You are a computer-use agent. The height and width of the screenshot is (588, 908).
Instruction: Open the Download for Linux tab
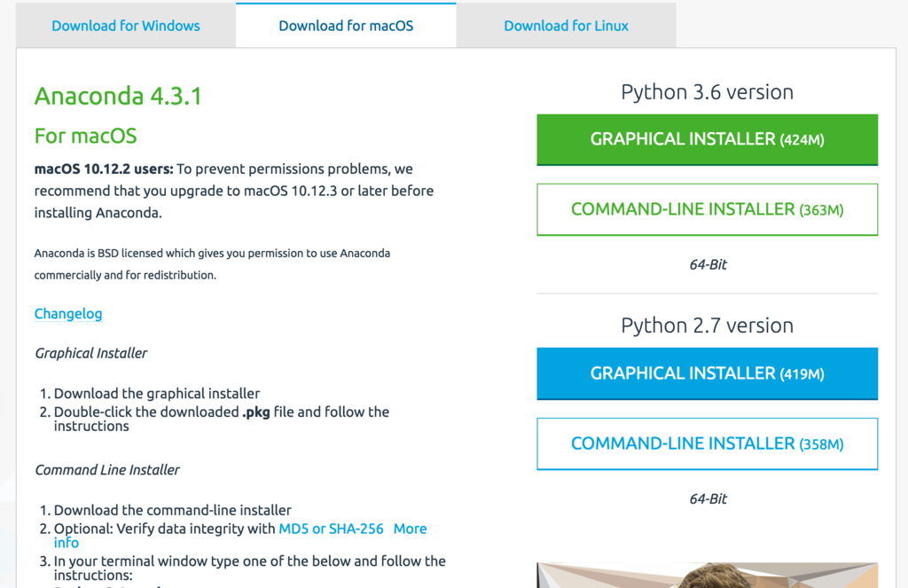566,26
